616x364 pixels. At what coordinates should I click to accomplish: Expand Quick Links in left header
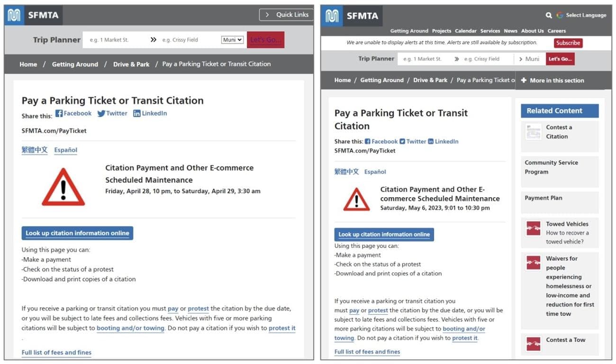point(286,15)
